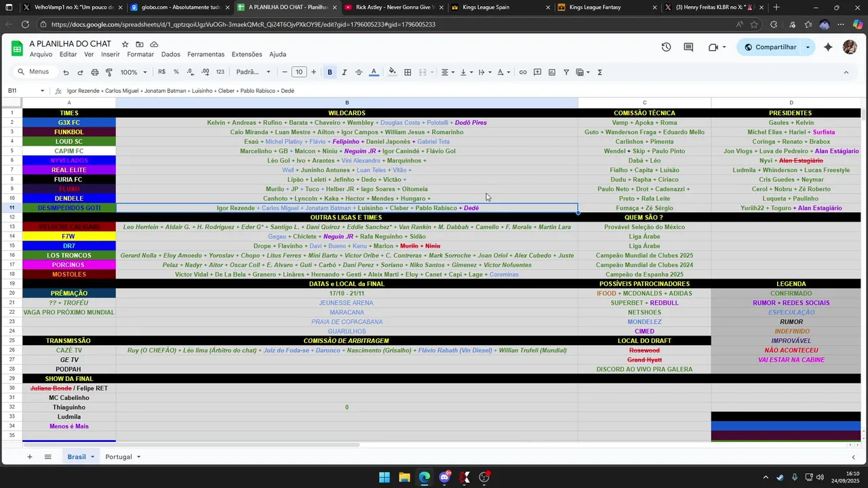Viewport: 868px width, 488px height.
Task: Open File Explorer from taskbar
Action: [404, 477]
